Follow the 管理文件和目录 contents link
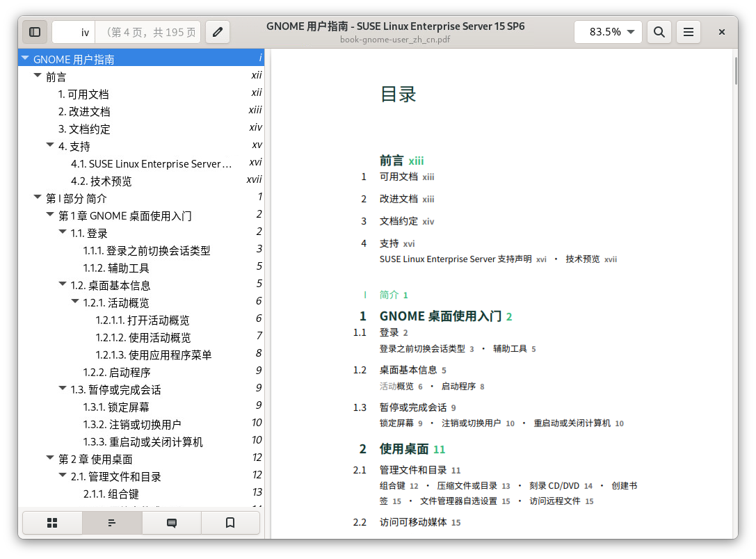This screenshot has height=559, width=756. point(413,470)
